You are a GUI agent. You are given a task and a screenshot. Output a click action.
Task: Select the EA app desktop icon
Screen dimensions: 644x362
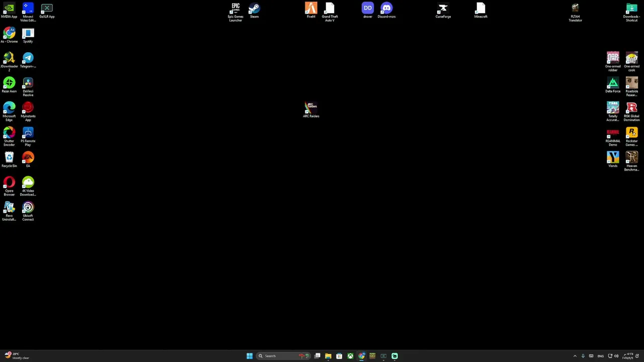[x=28, y=160]
